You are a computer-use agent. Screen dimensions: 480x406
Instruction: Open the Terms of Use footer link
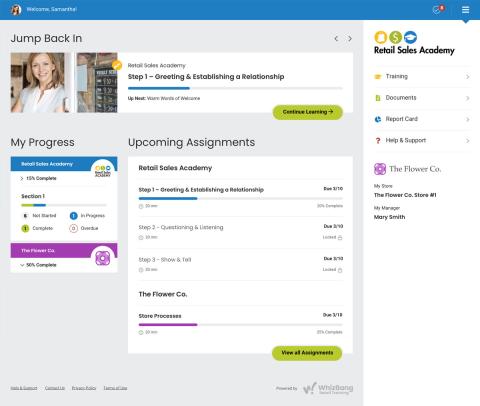click(x=115, y=388)
